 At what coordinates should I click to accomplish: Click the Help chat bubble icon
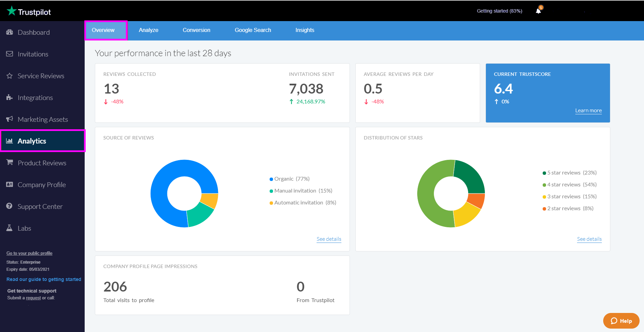614,321
